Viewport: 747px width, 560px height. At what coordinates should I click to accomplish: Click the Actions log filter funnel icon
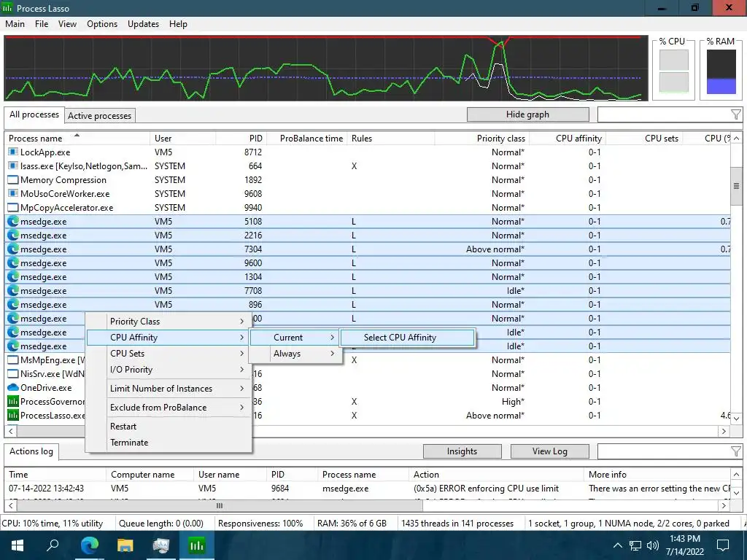[735, 451]
